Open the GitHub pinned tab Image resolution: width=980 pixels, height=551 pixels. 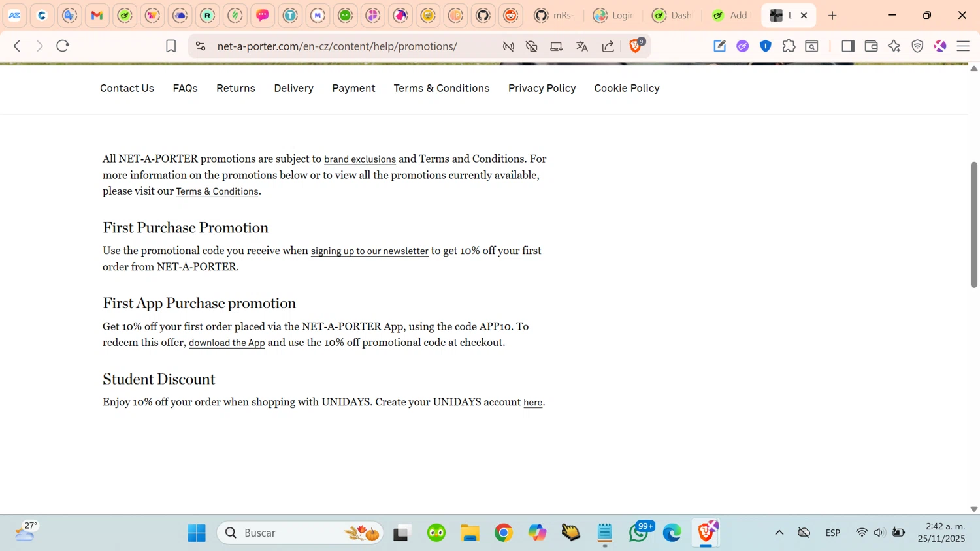point(483,15)
